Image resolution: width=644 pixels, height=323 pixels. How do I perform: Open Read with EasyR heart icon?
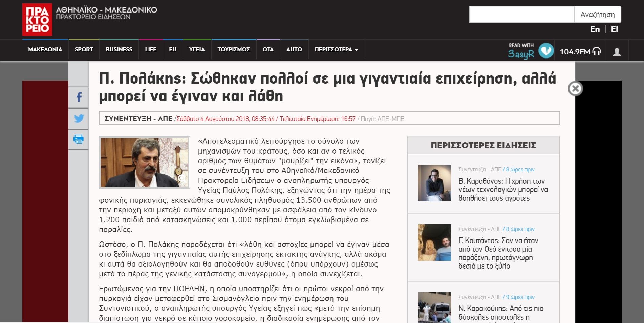tap(546, 51)
